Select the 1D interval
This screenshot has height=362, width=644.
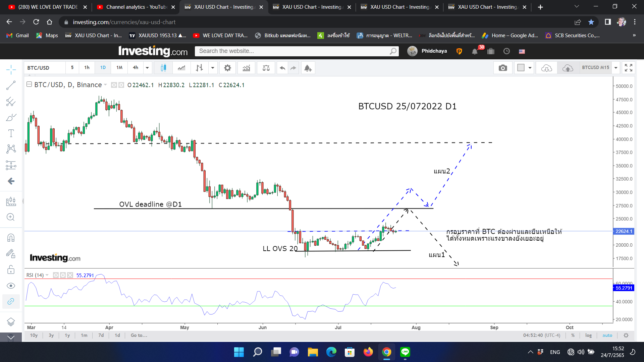pos(103,68)
